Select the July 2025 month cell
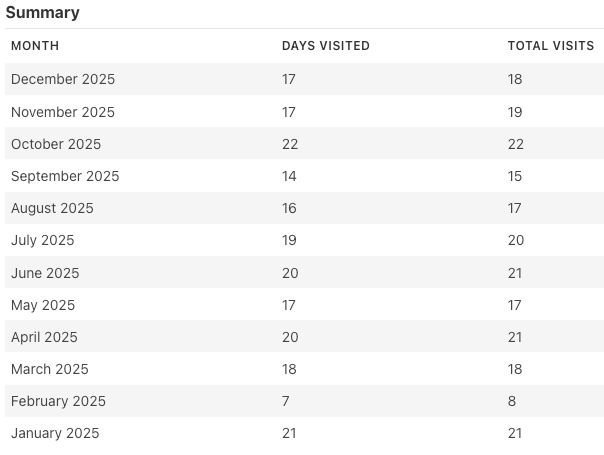604x455 pixels. (x=43, y=240)
